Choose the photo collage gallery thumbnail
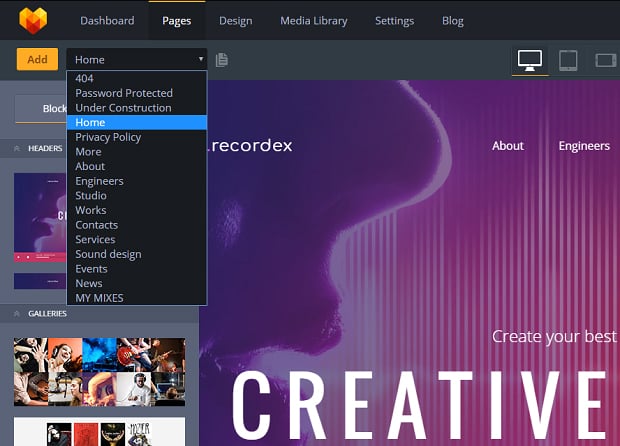The image size is (620, 446). pyautogui.click(x=99, y=370)
